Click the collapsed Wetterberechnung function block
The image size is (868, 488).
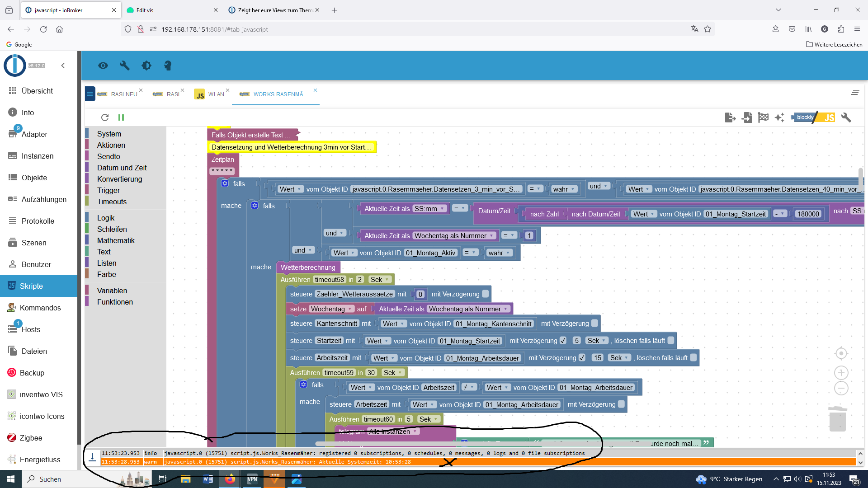coord(308,267)
